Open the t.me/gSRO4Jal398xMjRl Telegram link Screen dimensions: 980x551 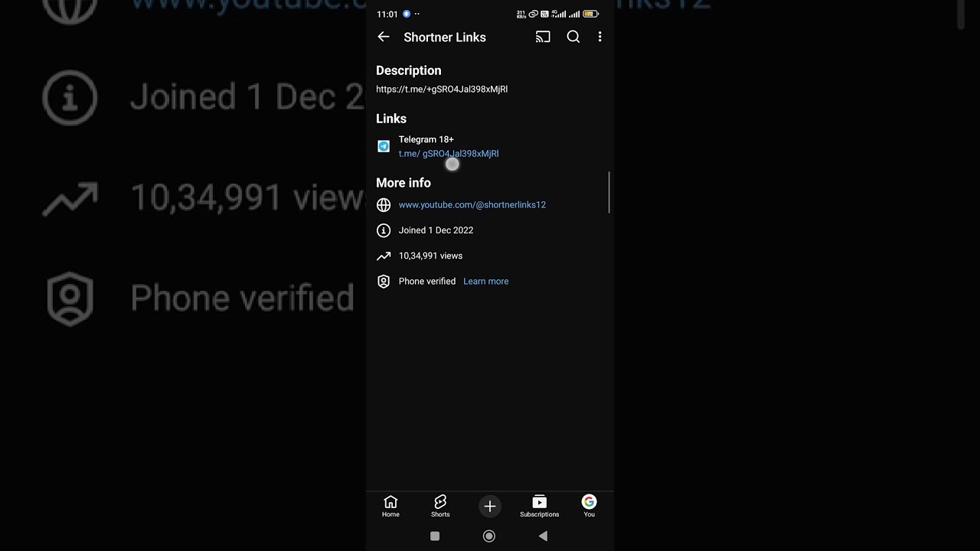(x=449, y=154)
